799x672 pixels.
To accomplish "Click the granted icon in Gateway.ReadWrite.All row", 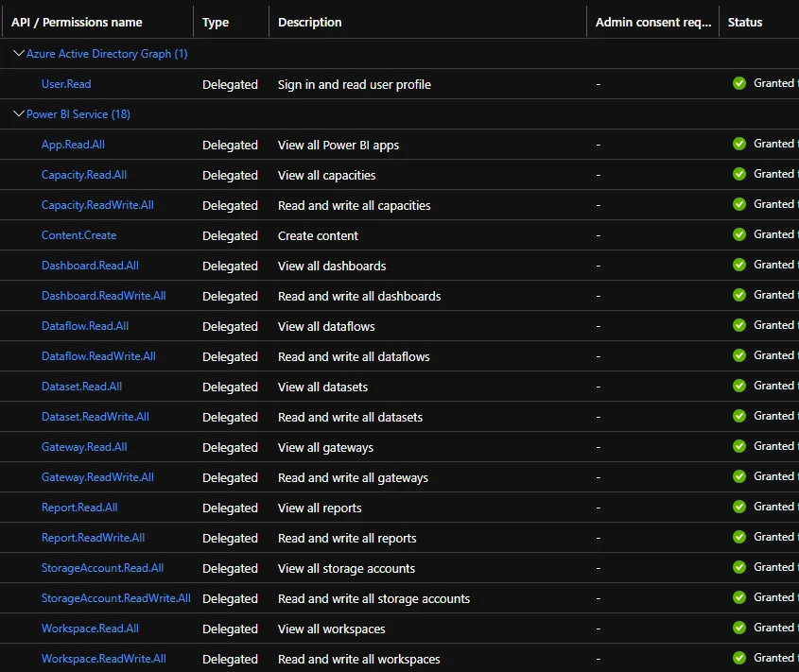I will [x=739, y=476].
